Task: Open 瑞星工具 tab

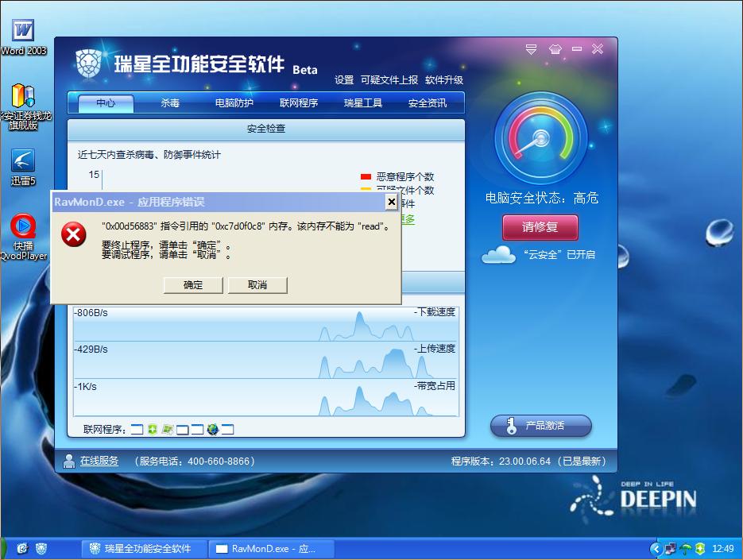Action: coord(363,102)
